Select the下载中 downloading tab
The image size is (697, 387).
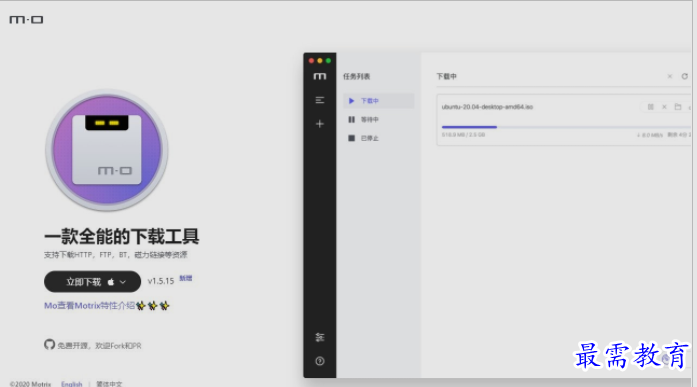[379, 101]
